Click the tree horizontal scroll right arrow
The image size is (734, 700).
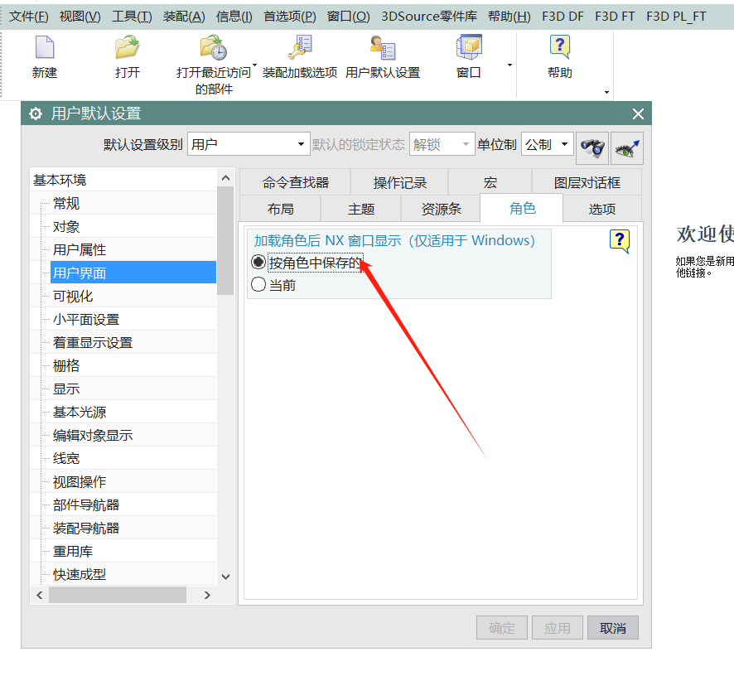pos(207,595)
